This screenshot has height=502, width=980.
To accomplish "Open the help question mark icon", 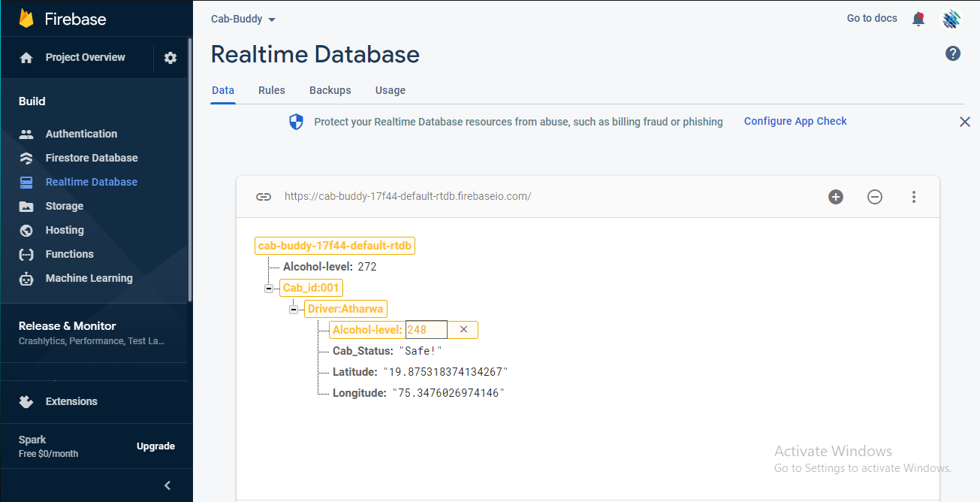I will pos(953,53).
